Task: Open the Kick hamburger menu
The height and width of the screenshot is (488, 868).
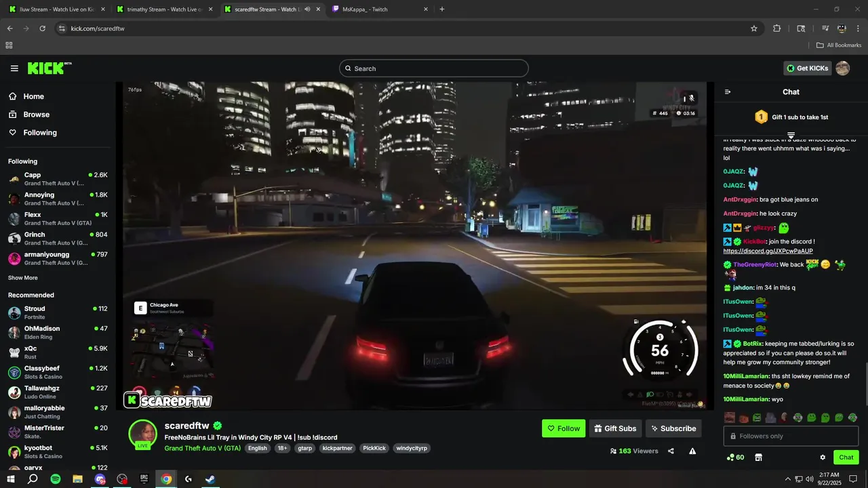Action: click(x=14, y=68)
